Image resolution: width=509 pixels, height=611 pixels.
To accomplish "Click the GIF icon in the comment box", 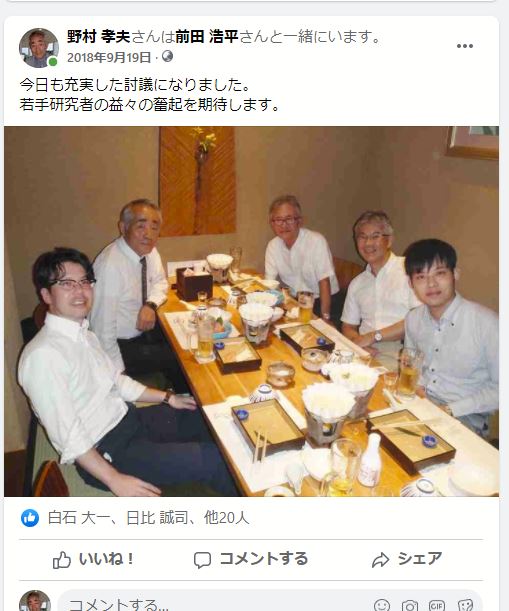I will 437,606.
